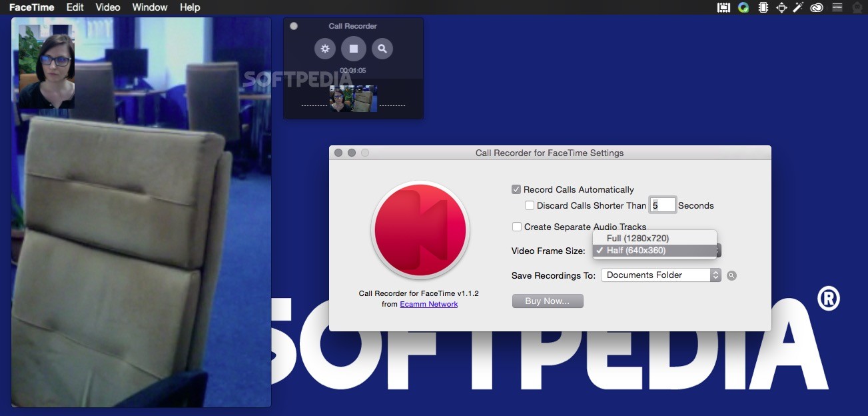
Task: Click the Creative Cloud menu bar icon
Action: pos(817,7)
